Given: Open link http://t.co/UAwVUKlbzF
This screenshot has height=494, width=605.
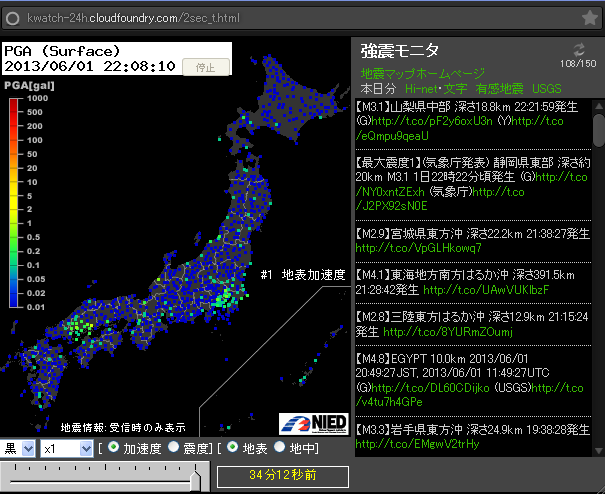Looking at the screenshot, I should (x=486, y=290).
